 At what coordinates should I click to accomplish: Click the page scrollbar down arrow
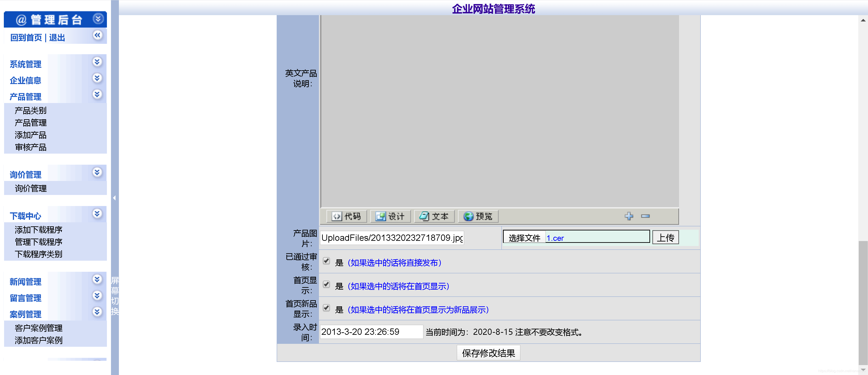[x=863, y=370]
